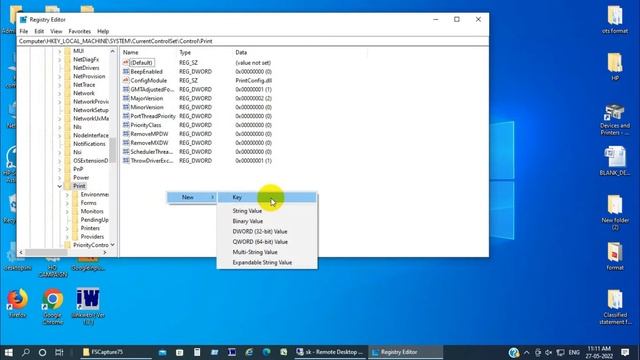Viewport: 640px width, 360px height.
Task: Open the Classified statement desktop folder
Action: 615,307
